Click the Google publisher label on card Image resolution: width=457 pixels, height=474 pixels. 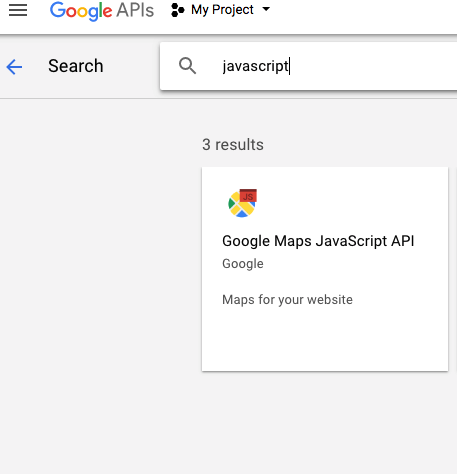pyautogui.click(x=243, y=264)
